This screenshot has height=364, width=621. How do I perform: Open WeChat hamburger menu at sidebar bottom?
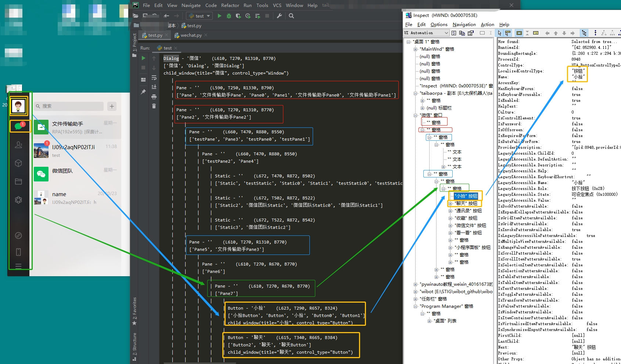click(18, 266)
